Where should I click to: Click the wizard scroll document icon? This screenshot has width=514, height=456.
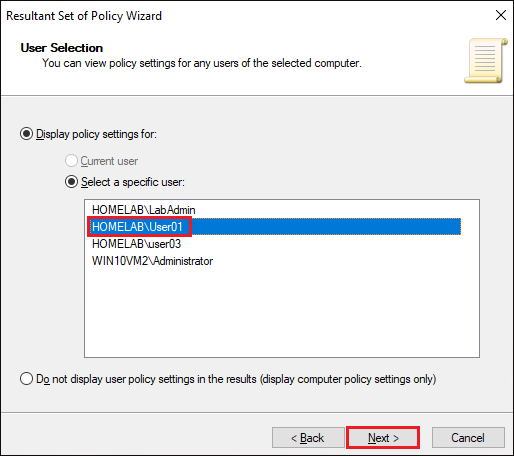click(x=486, y=60)
